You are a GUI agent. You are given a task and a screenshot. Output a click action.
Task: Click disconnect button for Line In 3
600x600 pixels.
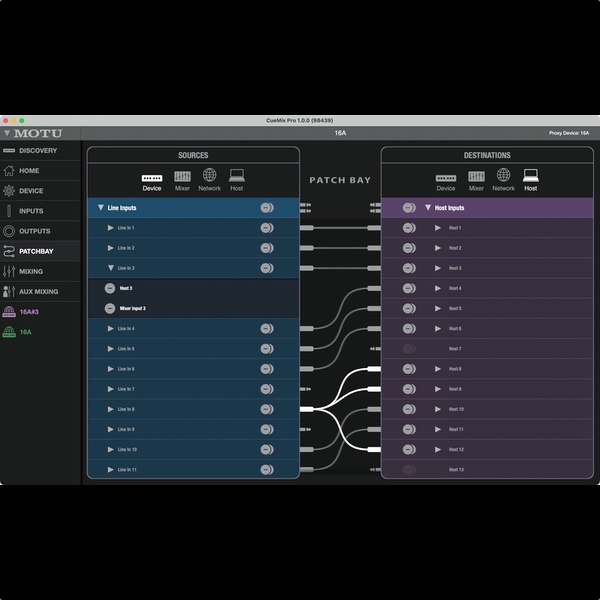click(x=267, y=268)
